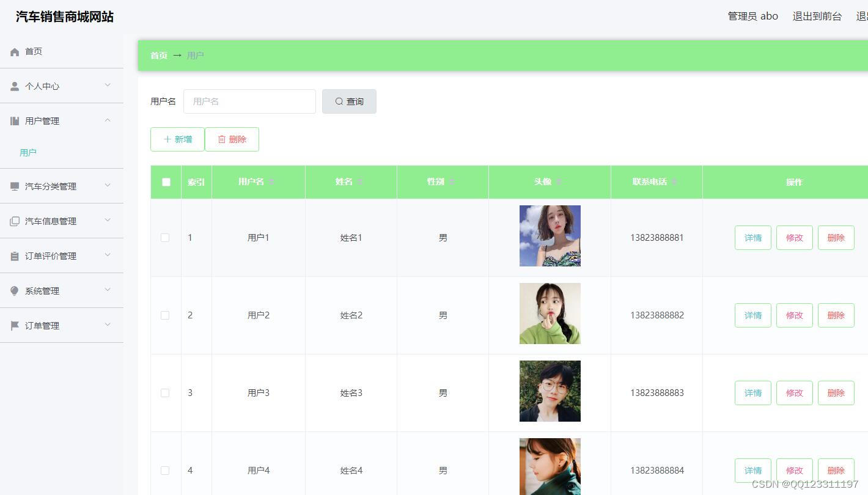This screenshot has width=868, height=495.
Task: Click the clipboard icon beside 订单评价管理
Action: [x=15, y=256]
